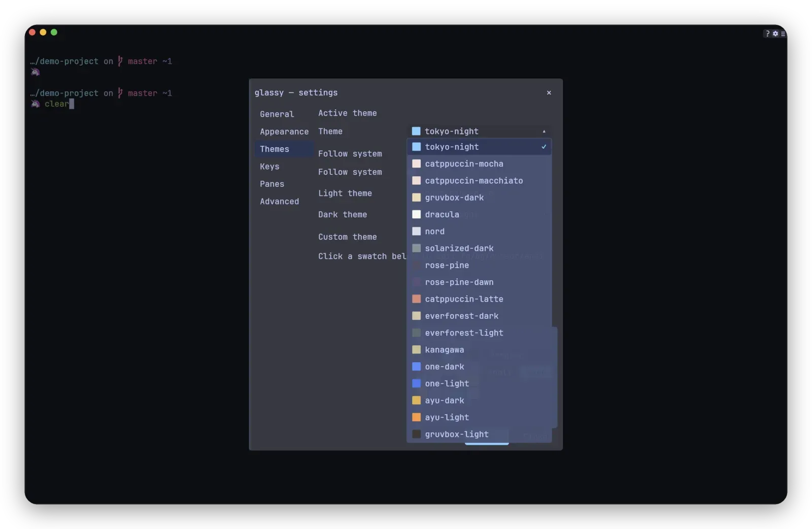Switch to the Appearance tab
Viewport: 812px width, 529px height.
284,131
